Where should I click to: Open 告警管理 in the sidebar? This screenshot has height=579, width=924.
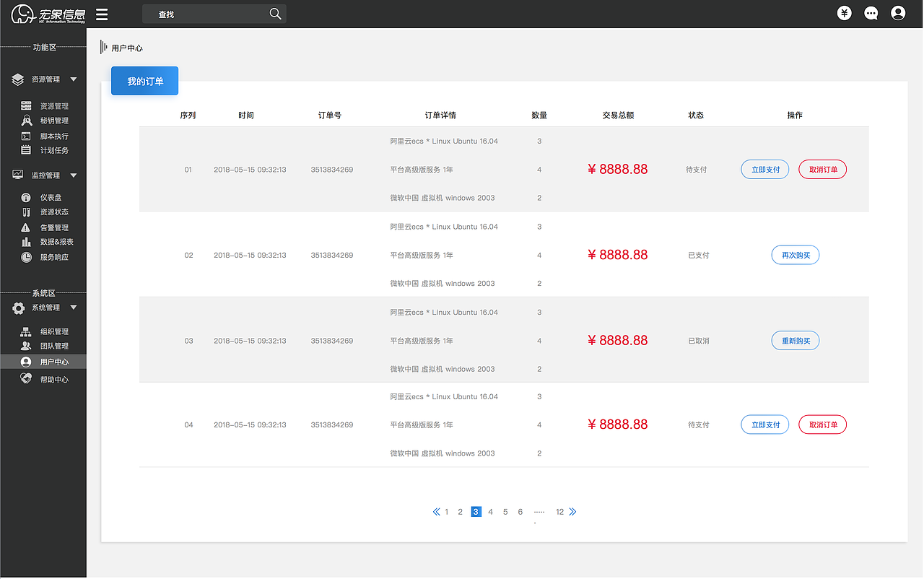point(54,228)
